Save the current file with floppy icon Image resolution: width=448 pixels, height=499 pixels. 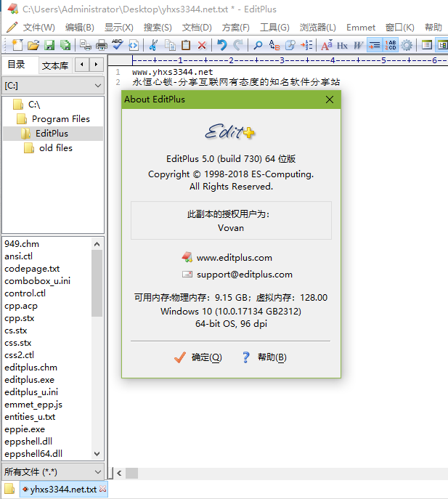pos(49,45)
